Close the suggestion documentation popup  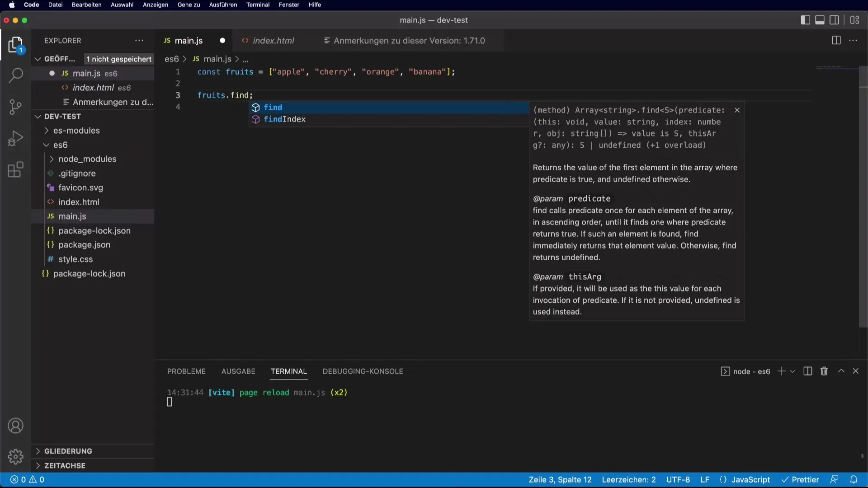point(737,110)
